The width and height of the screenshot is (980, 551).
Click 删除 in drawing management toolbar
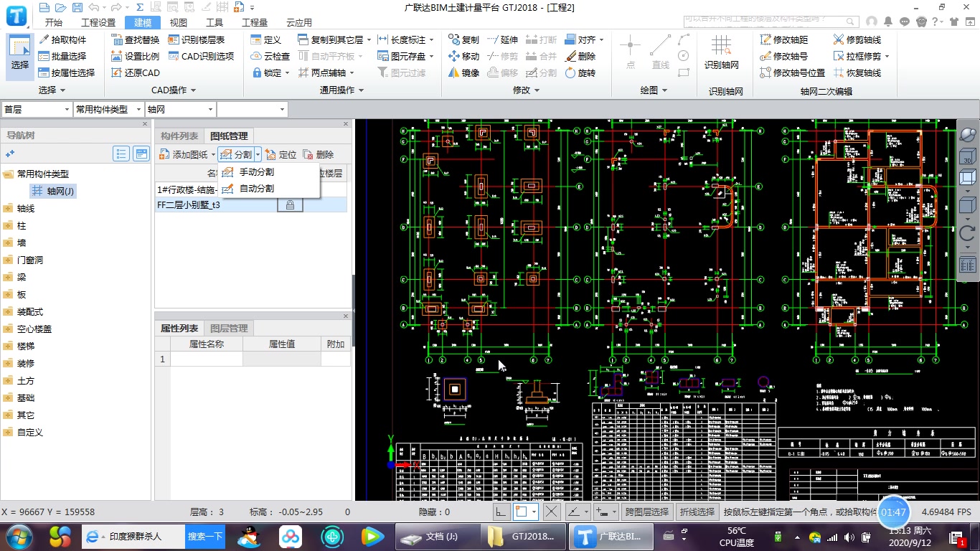[x=319, y=154]
